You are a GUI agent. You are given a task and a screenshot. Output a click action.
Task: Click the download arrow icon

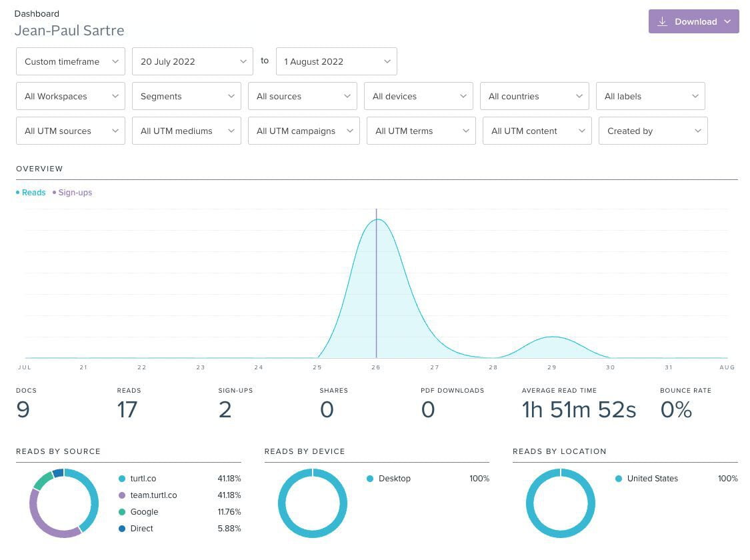pos(662,21)
